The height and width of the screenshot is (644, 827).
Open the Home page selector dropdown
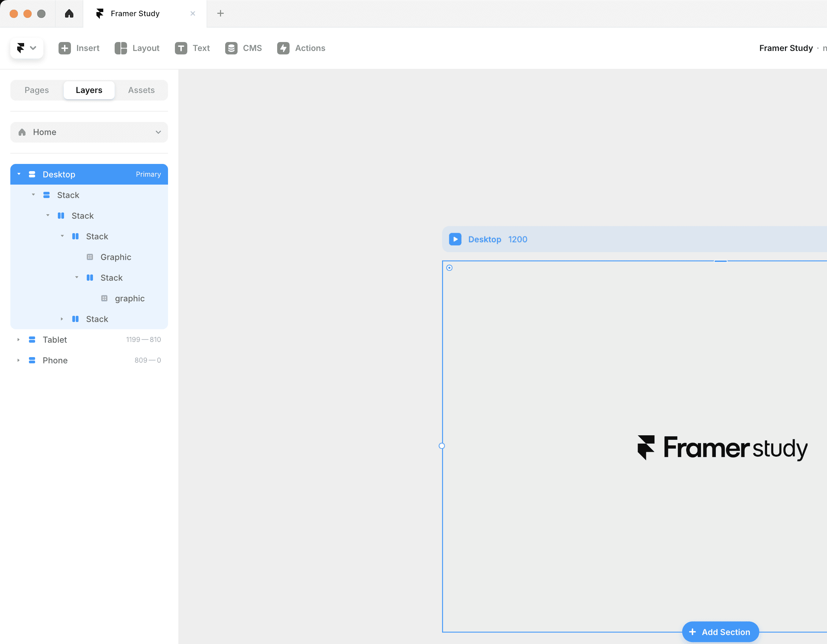89,132
